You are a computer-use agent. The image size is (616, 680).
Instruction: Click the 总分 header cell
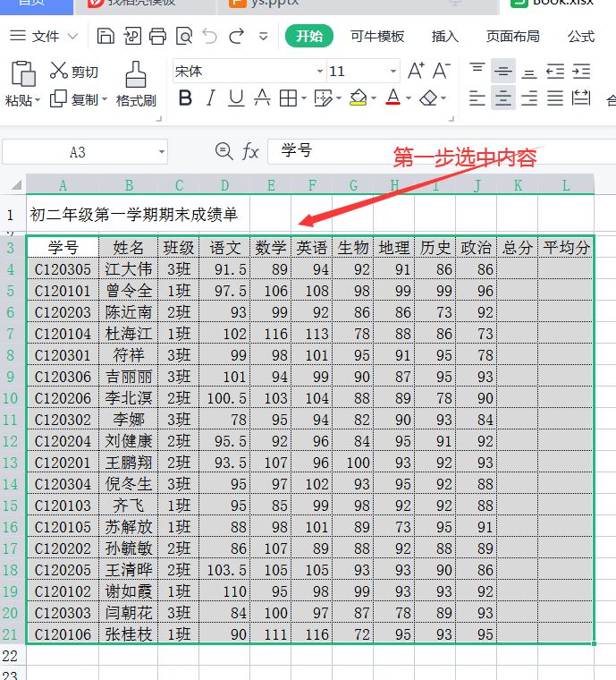[x=518, y=248]
